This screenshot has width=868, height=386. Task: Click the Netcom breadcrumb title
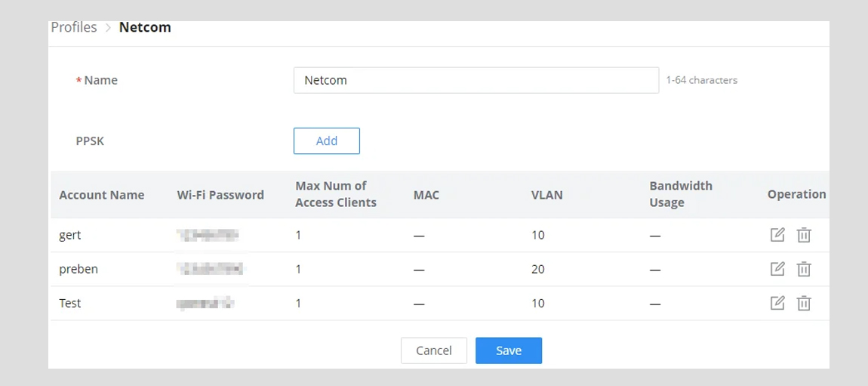click(145, 27)
